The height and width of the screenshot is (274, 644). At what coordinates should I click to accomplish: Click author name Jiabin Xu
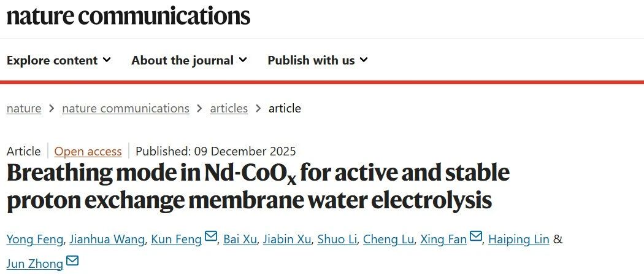coord(286,239)
